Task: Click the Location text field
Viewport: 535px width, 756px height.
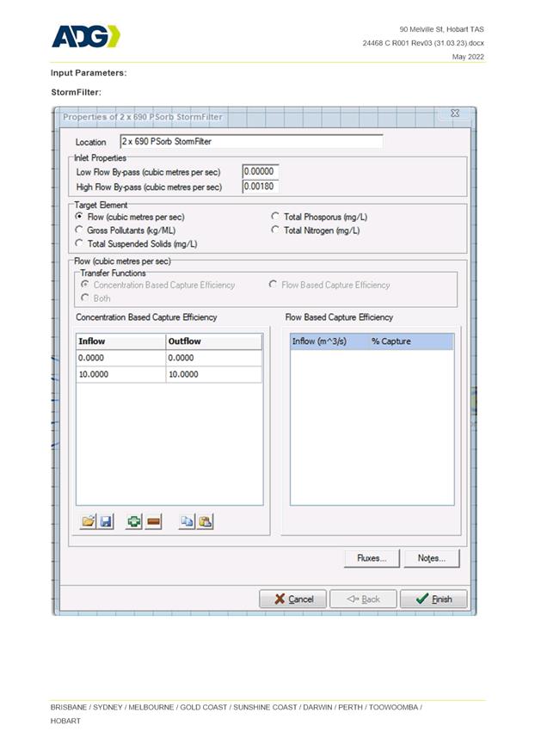Action: tap(251, 141)
